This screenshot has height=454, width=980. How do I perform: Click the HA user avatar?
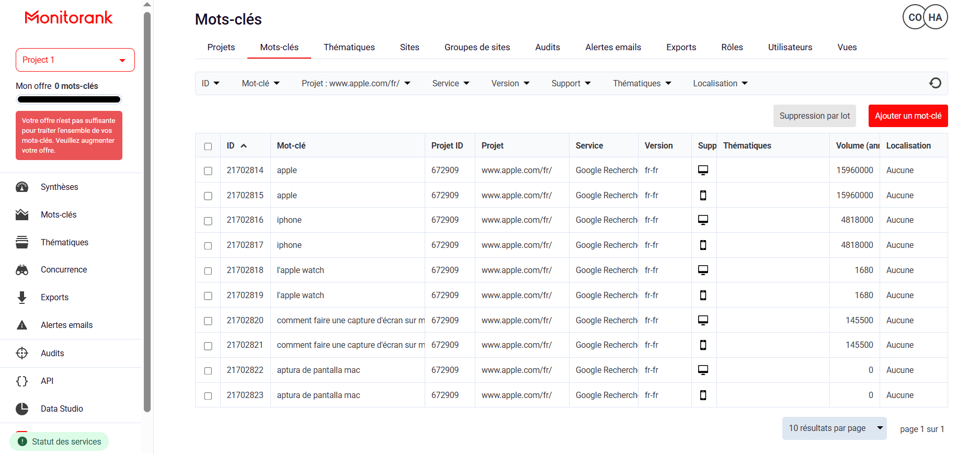pos(936,17)
